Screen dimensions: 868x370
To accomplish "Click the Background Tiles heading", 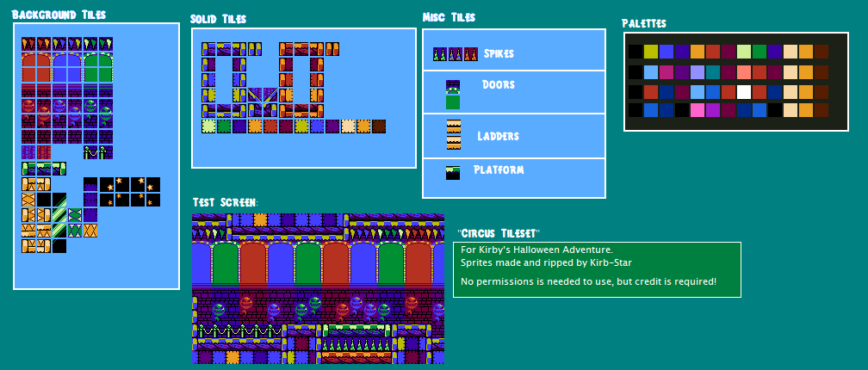I will 59,15.
